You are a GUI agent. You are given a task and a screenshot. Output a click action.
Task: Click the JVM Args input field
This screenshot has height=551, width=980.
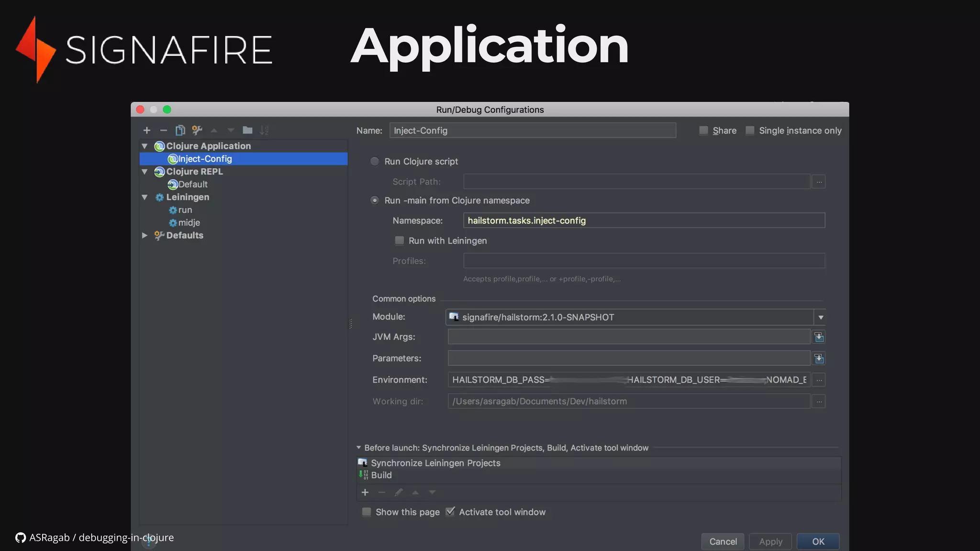pyautogui.click(x=629, y=337)
